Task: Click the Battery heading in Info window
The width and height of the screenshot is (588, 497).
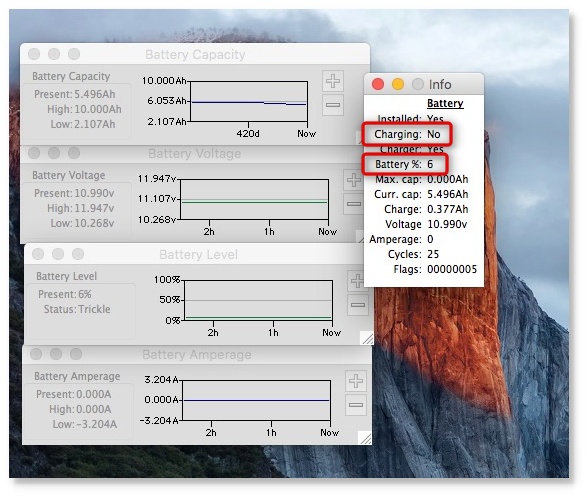Action: tap(445, 103)
